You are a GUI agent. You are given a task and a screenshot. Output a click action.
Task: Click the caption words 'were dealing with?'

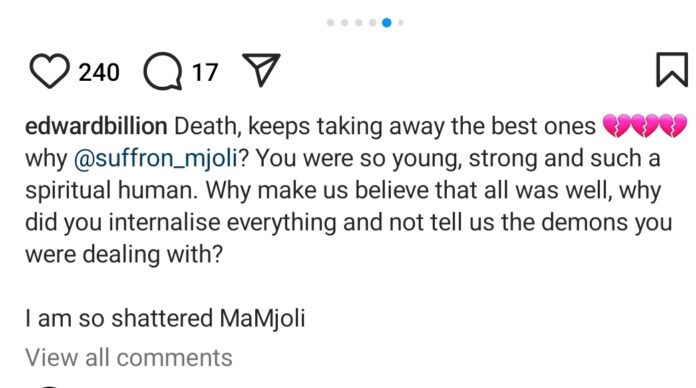[x=124, y=255]
